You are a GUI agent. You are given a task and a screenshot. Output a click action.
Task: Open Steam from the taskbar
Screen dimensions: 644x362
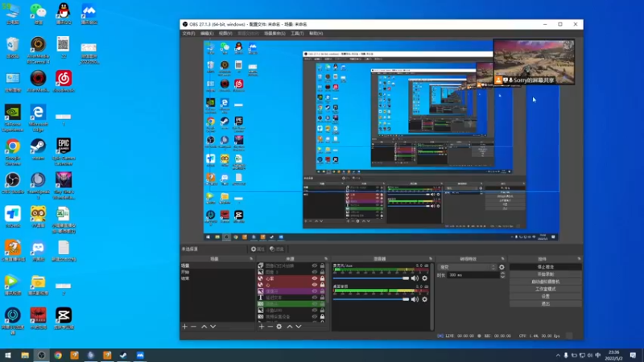point(123,356)
